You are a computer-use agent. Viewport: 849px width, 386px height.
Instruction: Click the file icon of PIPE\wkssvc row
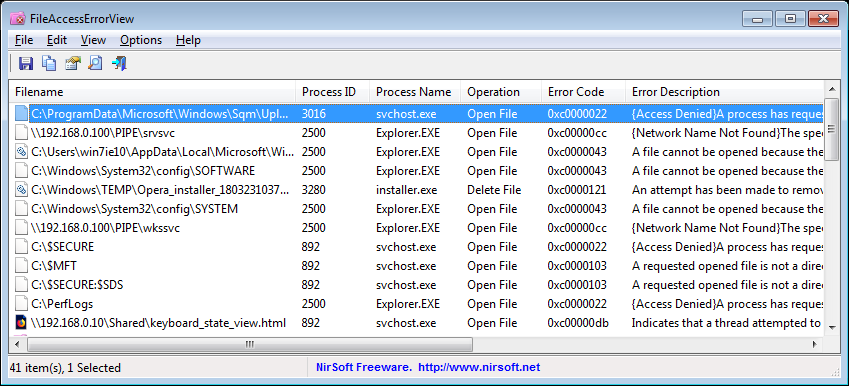(x=21, y=228)
